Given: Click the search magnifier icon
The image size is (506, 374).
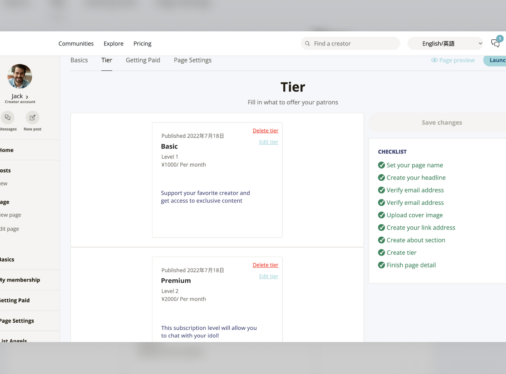Looking at the screenshot, I should click(x=307, y=44).
